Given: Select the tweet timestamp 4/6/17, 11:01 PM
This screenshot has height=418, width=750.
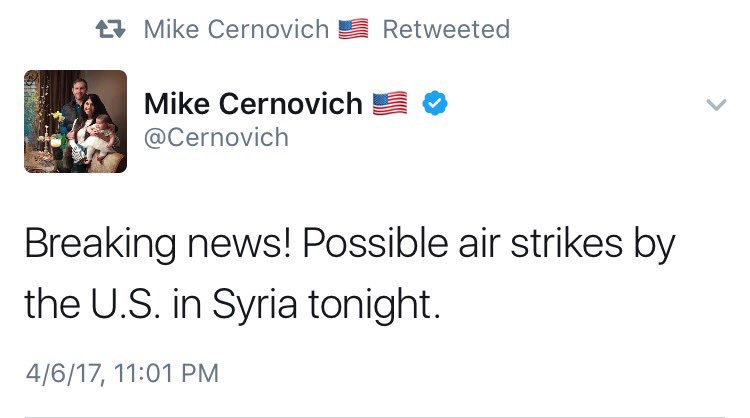Looking at the screenshot, I should tap(122, 374).
